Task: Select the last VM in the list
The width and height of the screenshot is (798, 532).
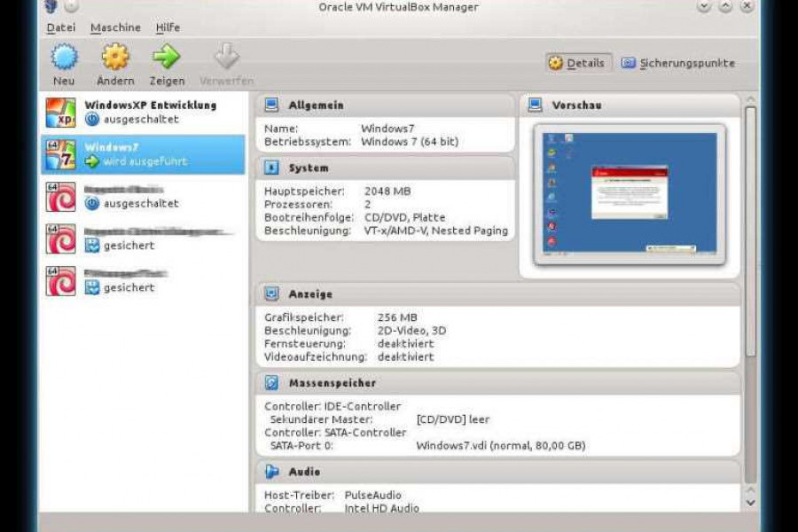Action: click(143, 281)
